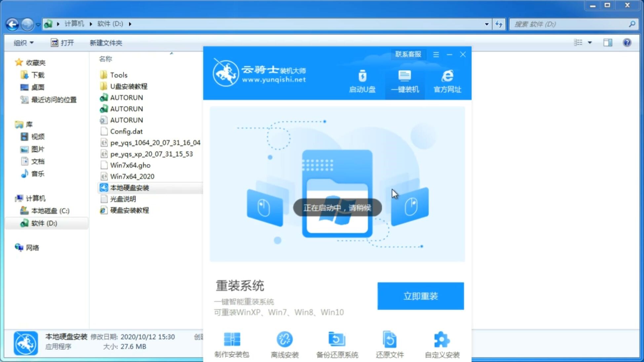Select Win7x64_2020 file in folder

point(132,176)
